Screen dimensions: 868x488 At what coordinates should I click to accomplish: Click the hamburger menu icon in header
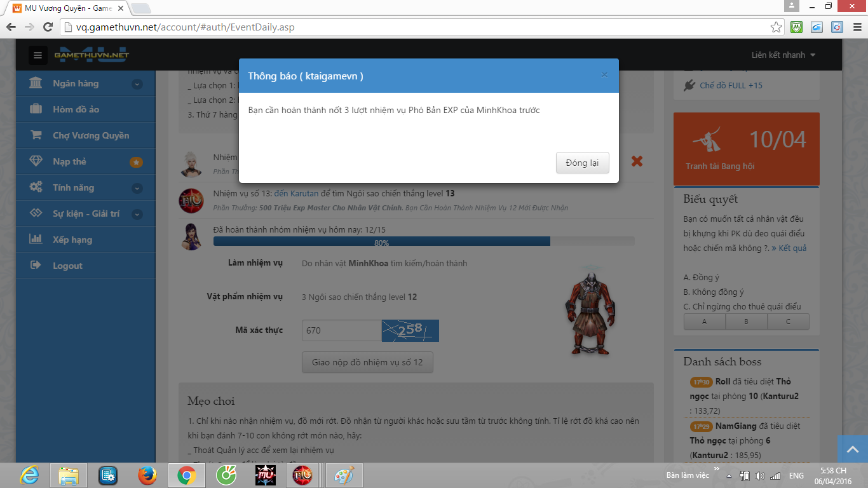point(37,55)
